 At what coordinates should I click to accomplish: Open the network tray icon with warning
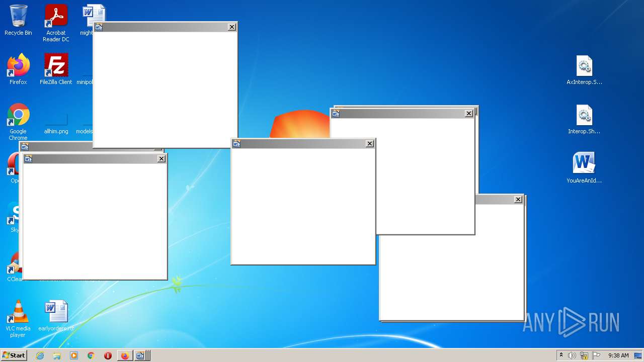tap(584, 355)
